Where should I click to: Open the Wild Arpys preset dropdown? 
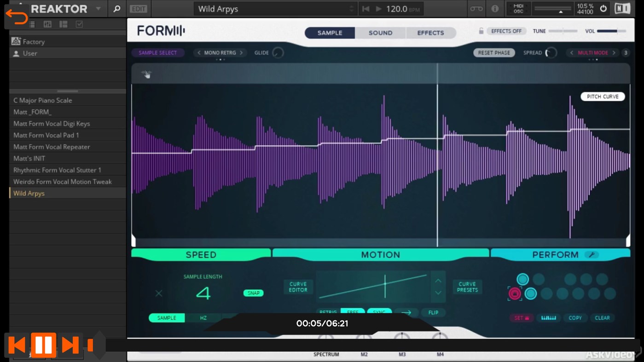click(276, 9)
